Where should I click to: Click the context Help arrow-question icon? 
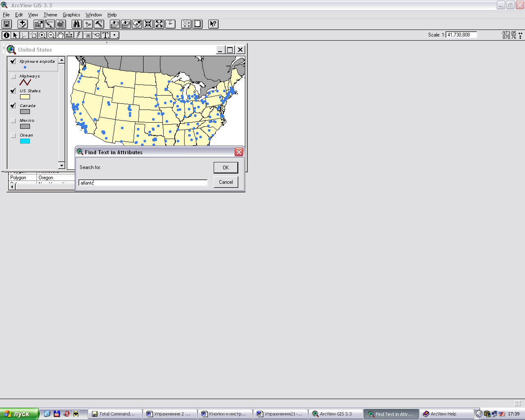[213, 24]
